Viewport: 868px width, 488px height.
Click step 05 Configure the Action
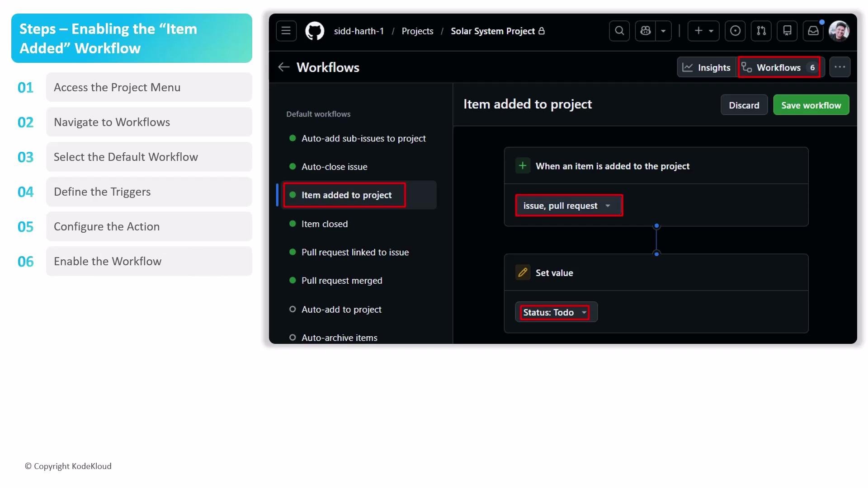[149, 226]
